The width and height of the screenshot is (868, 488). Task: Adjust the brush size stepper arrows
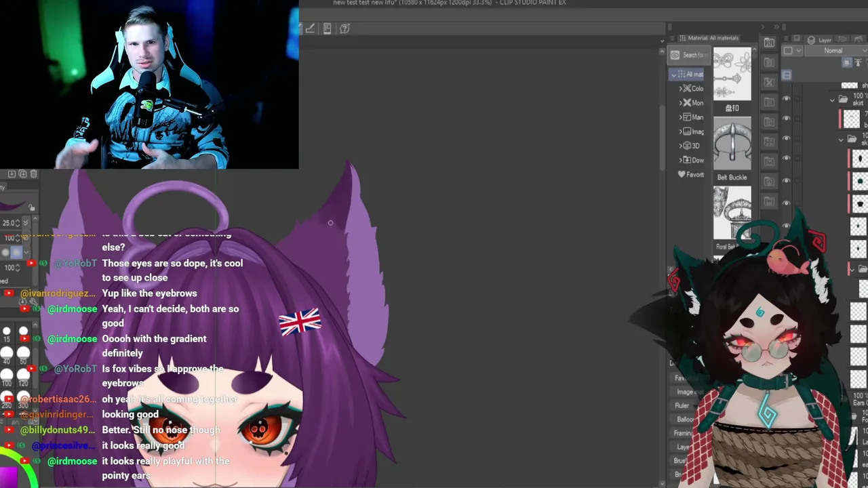click(18, 223)
